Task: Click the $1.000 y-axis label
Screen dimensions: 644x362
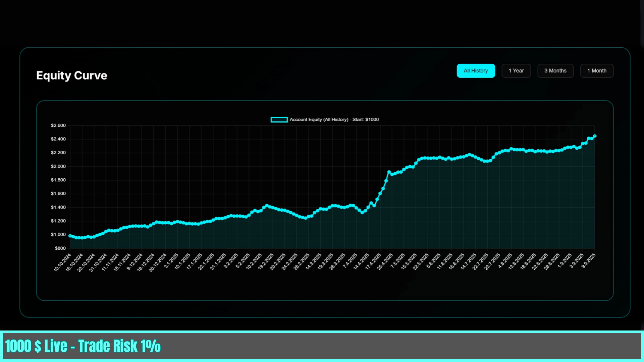Action: coord(58,234)
